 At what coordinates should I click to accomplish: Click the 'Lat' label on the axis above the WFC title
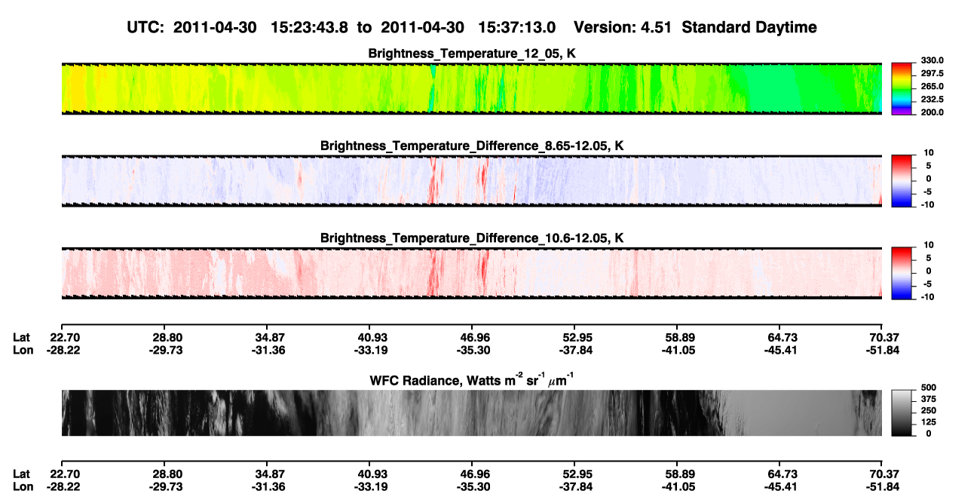coord(22,337)
